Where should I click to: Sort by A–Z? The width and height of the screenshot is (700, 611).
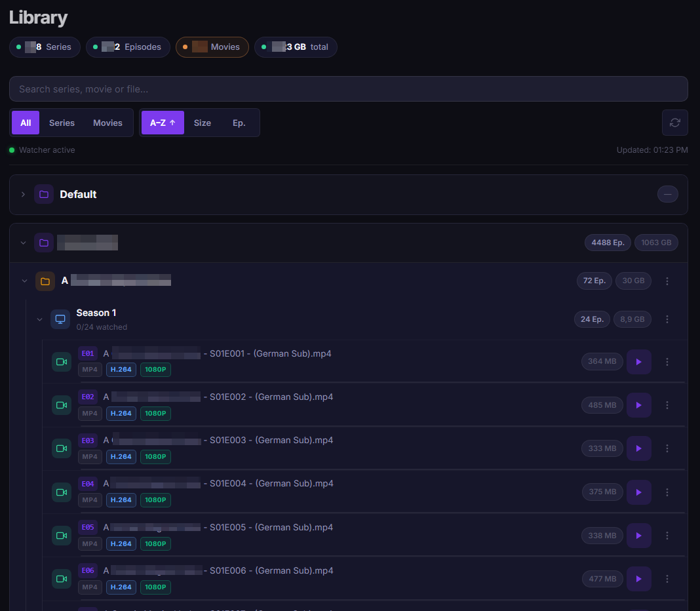point(163,123)
